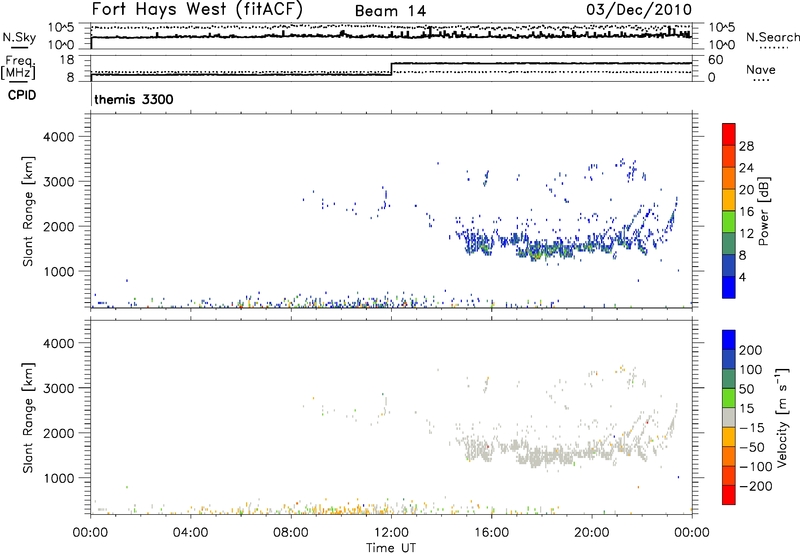The image size is (800, 554).
Task: Click the 'Fort Hays West (fitACF)' plot title
Action: point(197,9)
